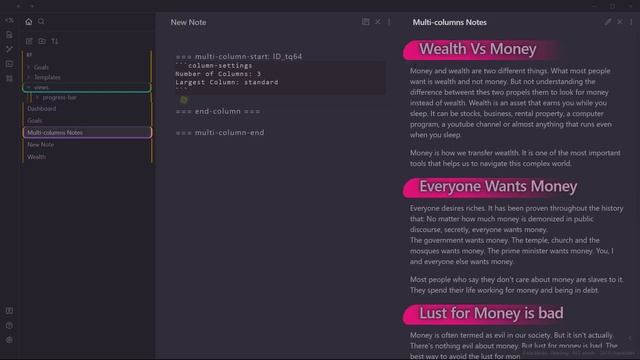Viewport: 640px width, 360px height.
Task: Navigate back with the title bar arrow
Action: [18, 6]
